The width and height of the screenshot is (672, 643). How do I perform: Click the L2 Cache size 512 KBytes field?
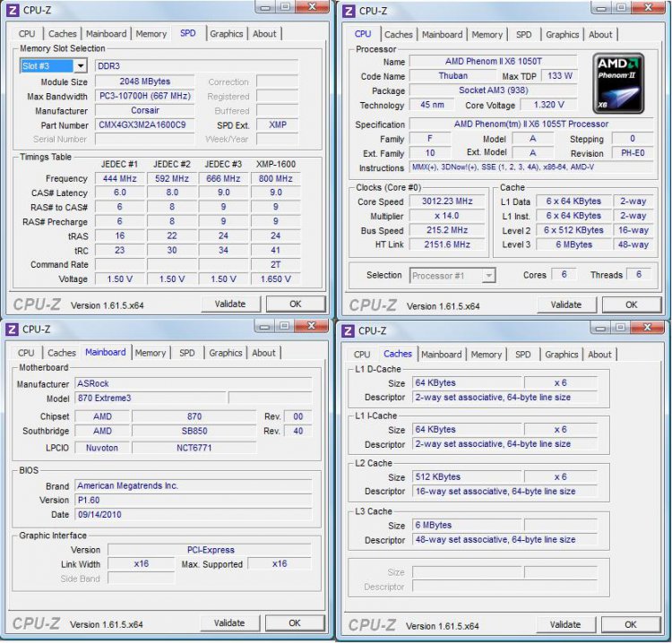coord(467,476)
